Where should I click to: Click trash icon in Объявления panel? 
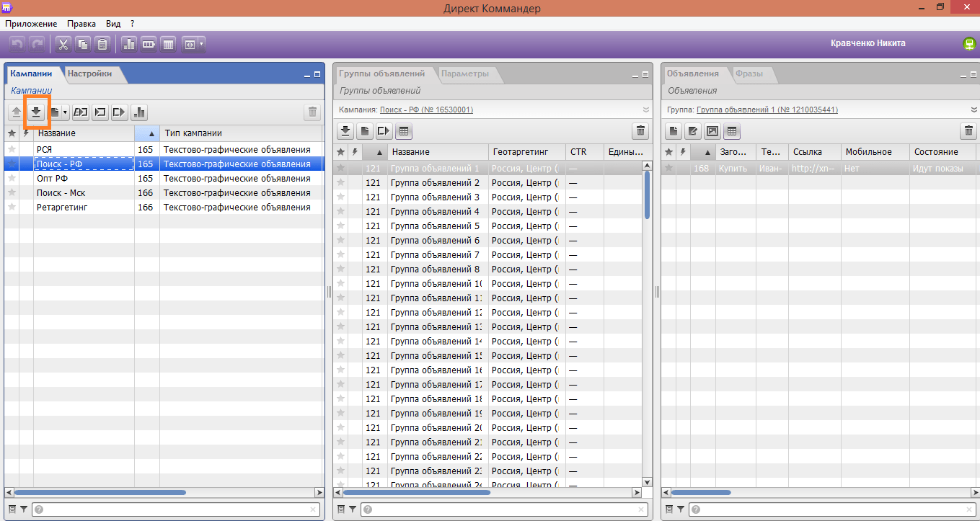969,131
